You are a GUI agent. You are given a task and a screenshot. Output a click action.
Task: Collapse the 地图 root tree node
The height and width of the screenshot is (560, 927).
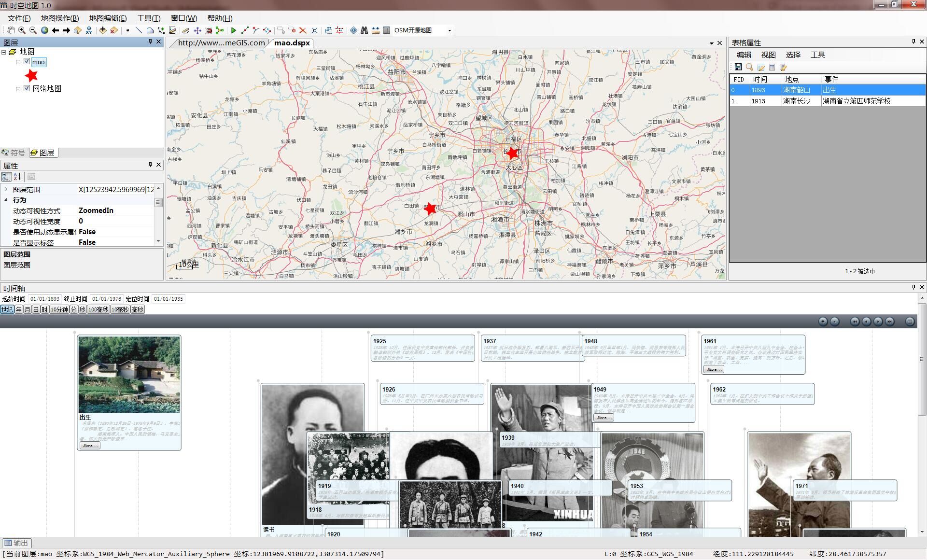(x=4, y=52)
